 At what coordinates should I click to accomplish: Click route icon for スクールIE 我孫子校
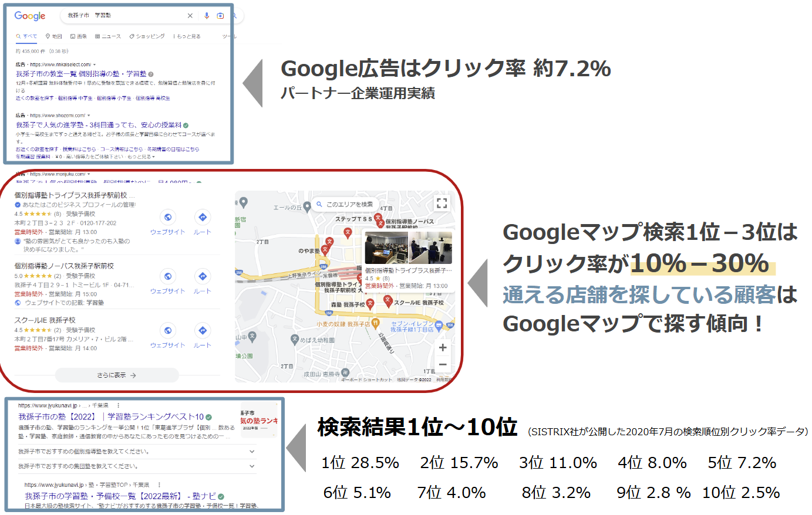pos(202,330)
